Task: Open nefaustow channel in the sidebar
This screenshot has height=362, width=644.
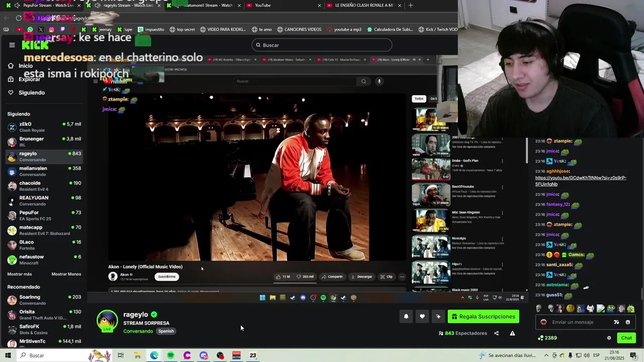Action: 44,259
